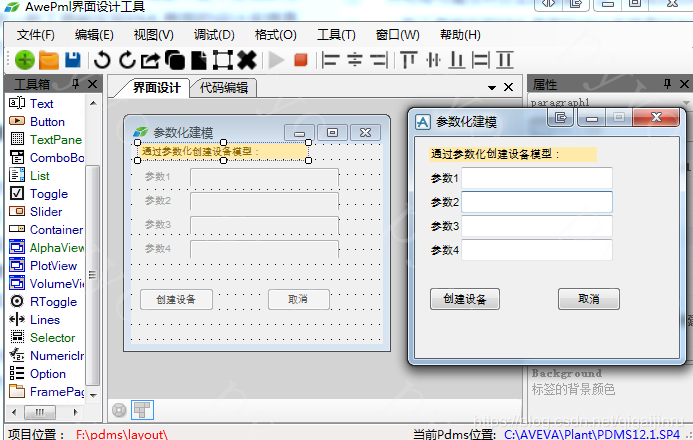Click the black X delete icon
The image size is (693, 440).
[247, 60]
